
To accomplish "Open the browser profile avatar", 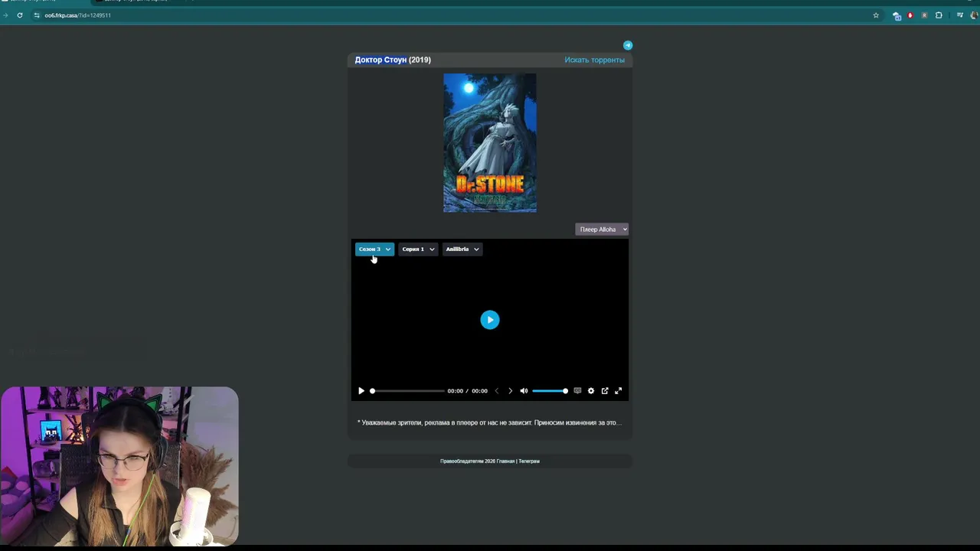I will click(974, 15).
